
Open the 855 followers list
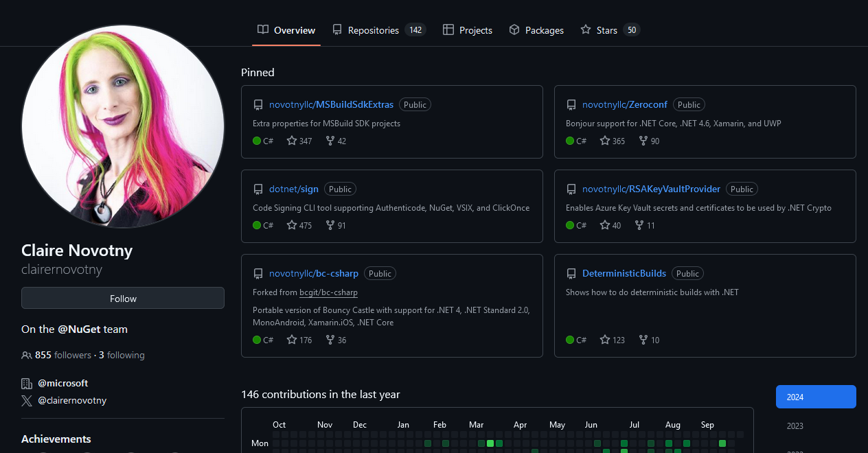[x=56, y=355]
